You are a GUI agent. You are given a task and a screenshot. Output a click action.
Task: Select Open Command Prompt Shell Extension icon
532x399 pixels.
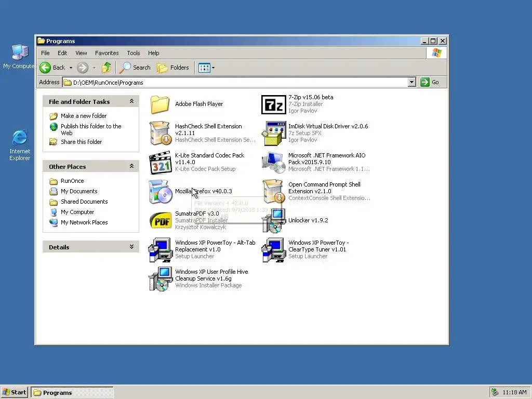pyautogui.click(x=273, y=192)
